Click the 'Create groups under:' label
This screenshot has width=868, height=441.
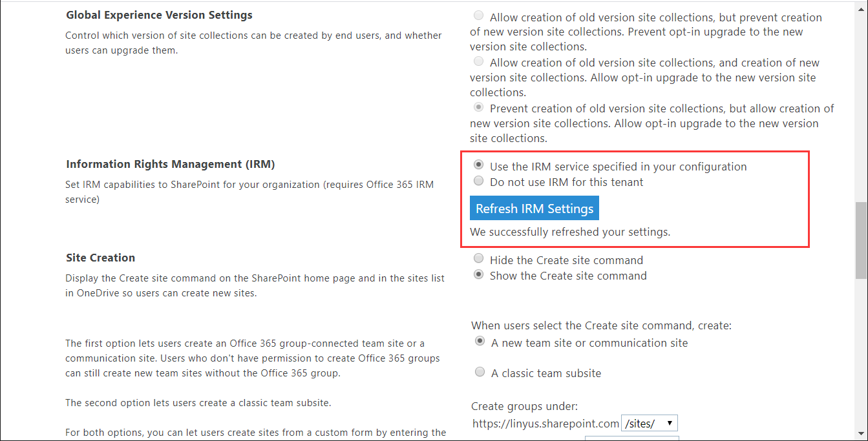[x=524, y=406]
